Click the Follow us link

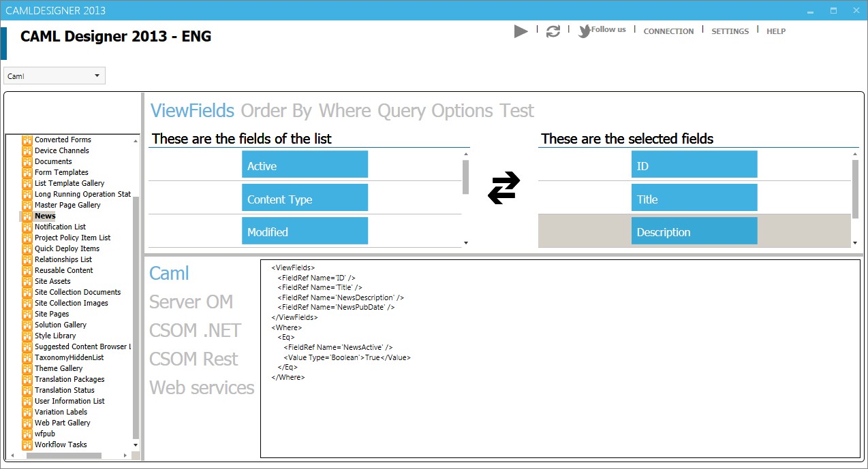coord(607,30)
